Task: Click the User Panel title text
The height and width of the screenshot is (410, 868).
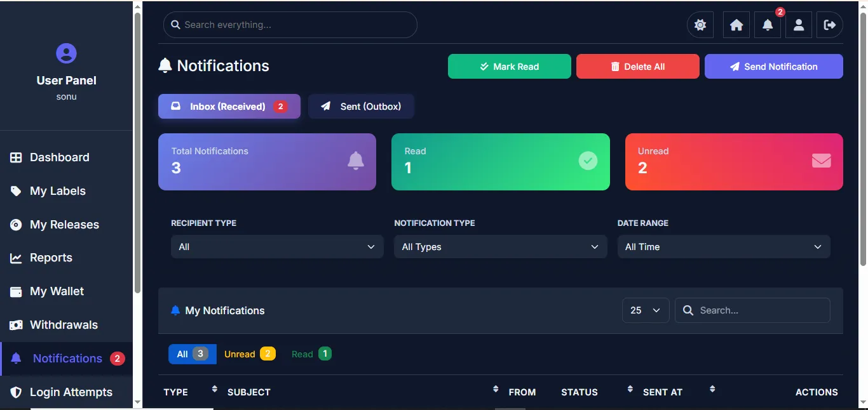Action: point(66,81)
